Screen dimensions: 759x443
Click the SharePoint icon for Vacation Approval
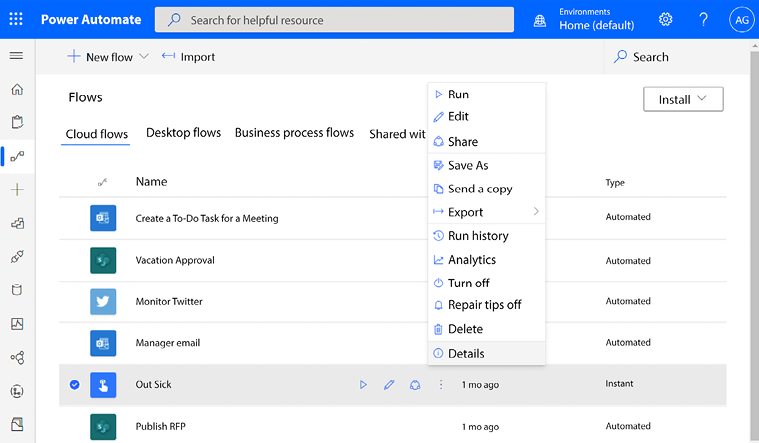[x=103, y=260]
